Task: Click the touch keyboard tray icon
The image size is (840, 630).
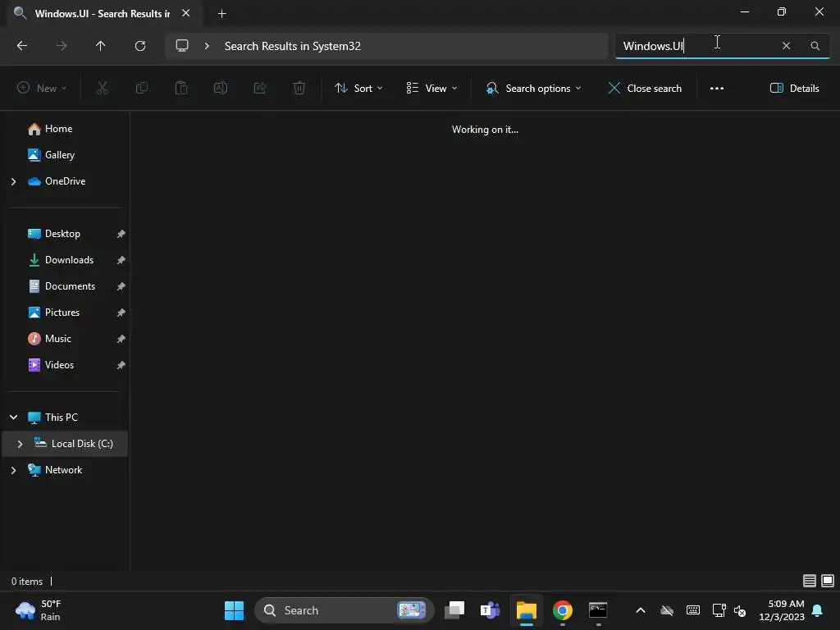Action: 692,610
